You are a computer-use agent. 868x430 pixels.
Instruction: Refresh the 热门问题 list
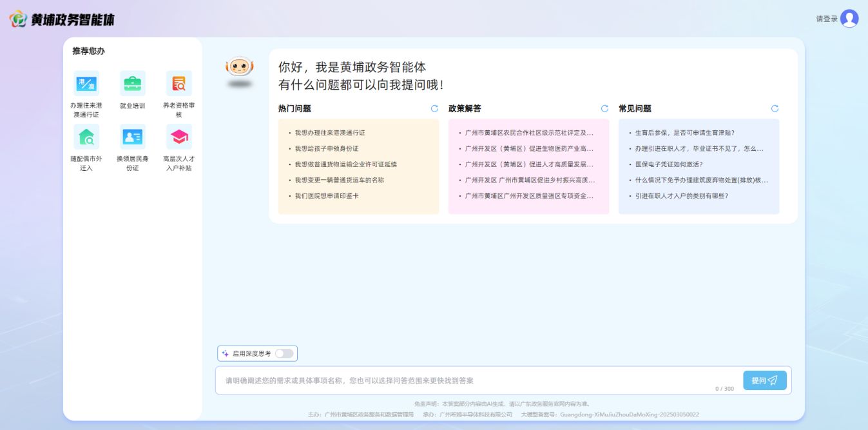(434, 109)
